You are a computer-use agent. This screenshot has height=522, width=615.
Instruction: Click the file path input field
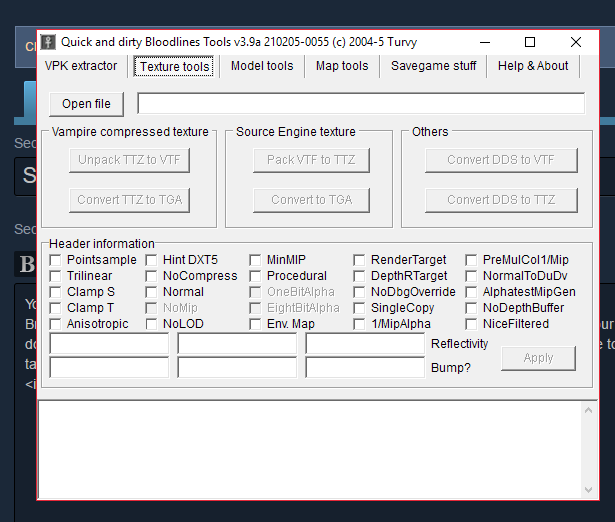click(x=361, y=104)
